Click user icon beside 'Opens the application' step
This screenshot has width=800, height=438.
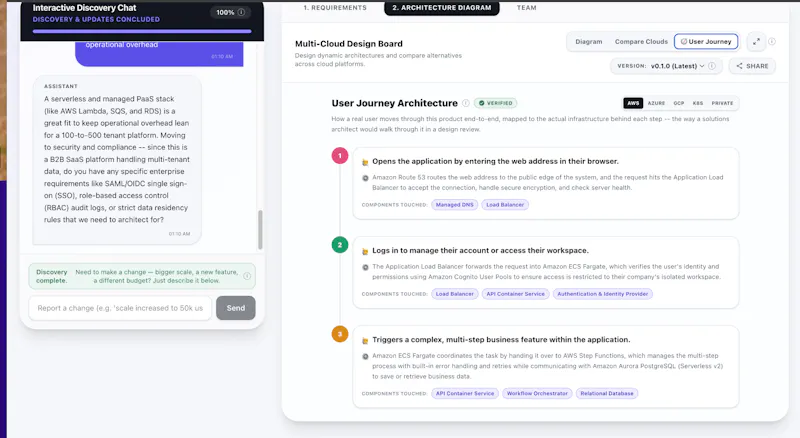[365, 162]
